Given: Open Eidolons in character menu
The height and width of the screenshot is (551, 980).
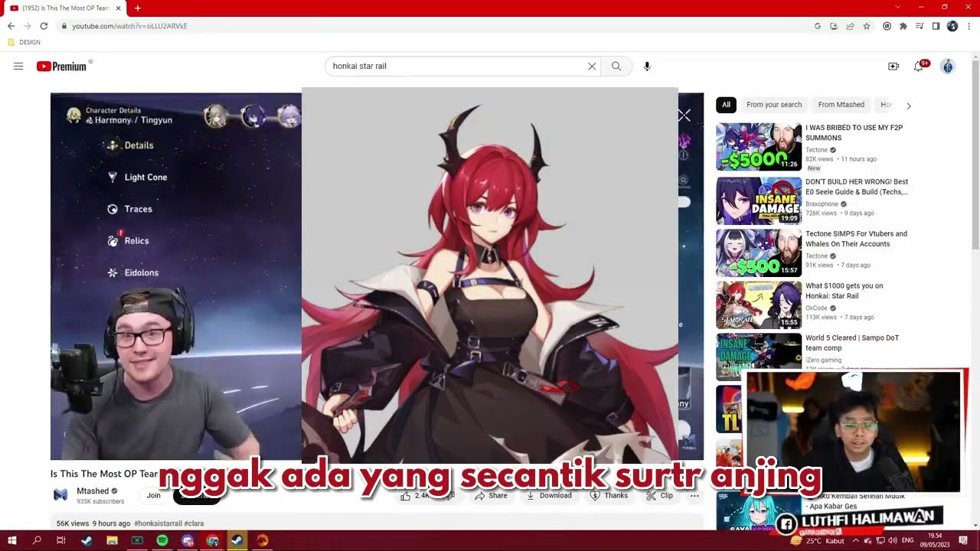Looking at the screenshot, I should tap(132, 273).
